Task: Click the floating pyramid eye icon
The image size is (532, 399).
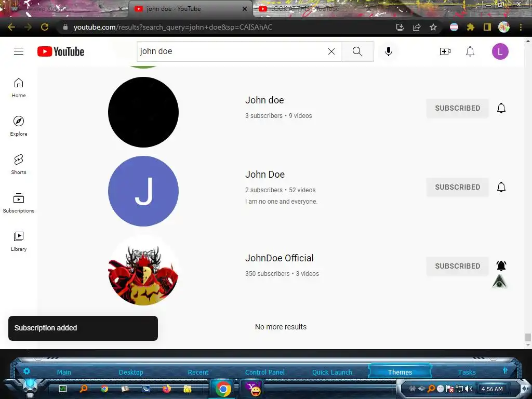Action: click(x=499, y=282)
